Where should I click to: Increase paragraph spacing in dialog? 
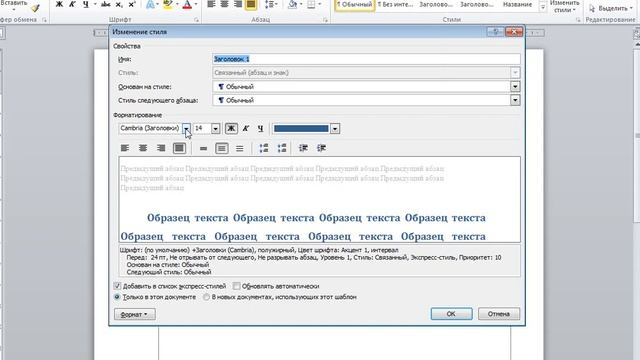pyautogui.click(x=264, y=148)
